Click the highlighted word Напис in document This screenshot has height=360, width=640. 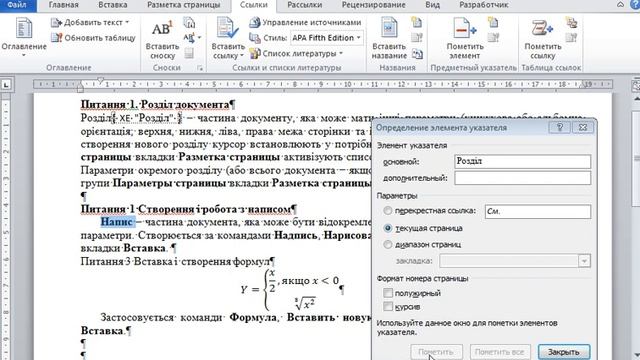pos(118,222)
